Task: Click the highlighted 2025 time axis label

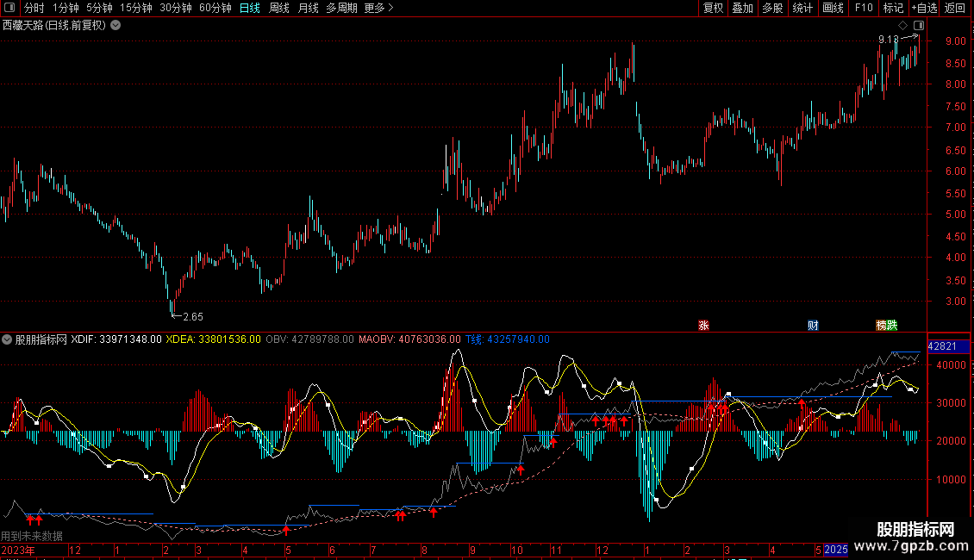Action: 835,550
